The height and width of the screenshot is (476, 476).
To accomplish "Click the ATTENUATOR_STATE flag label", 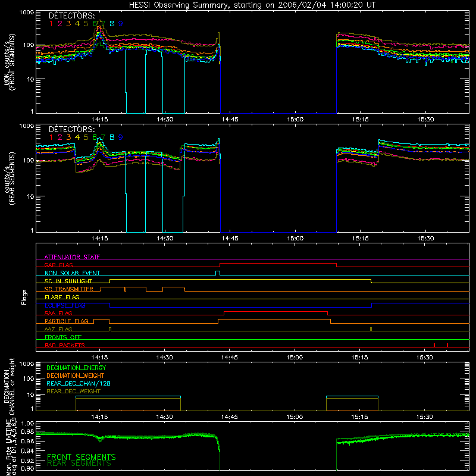I will coord(72,257).
